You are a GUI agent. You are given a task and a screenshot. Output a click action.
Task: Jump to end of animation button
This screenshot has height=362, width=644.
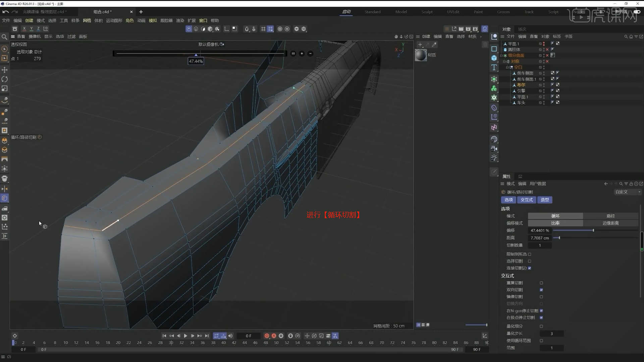tap(207, 336)
